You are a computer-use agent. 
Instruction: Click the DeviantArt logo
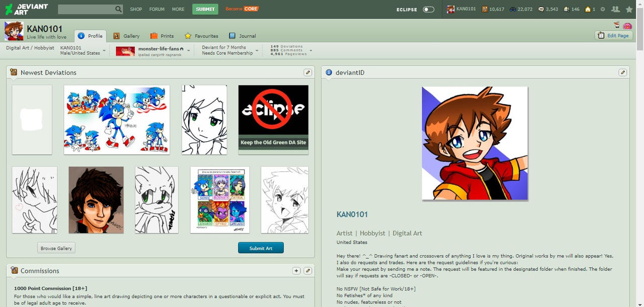pyautogui.click(x=27, y=9)
